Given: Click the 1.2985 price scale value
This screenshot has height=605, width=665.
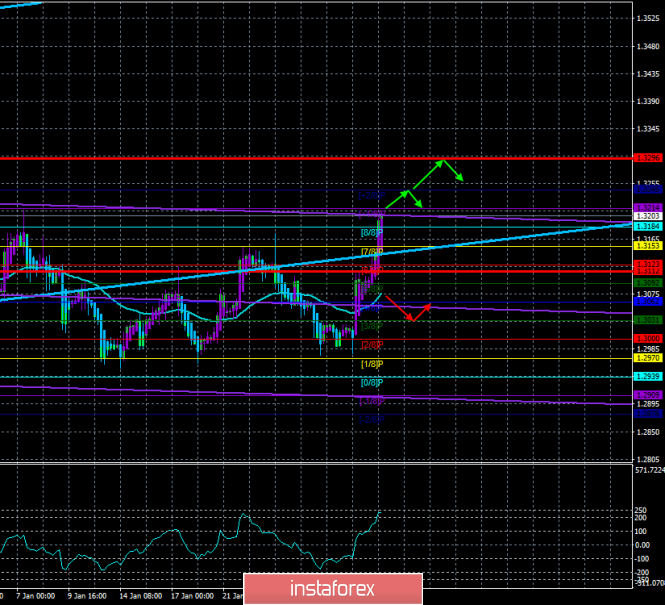Looking at the screenshot, I should coord(648,349).
